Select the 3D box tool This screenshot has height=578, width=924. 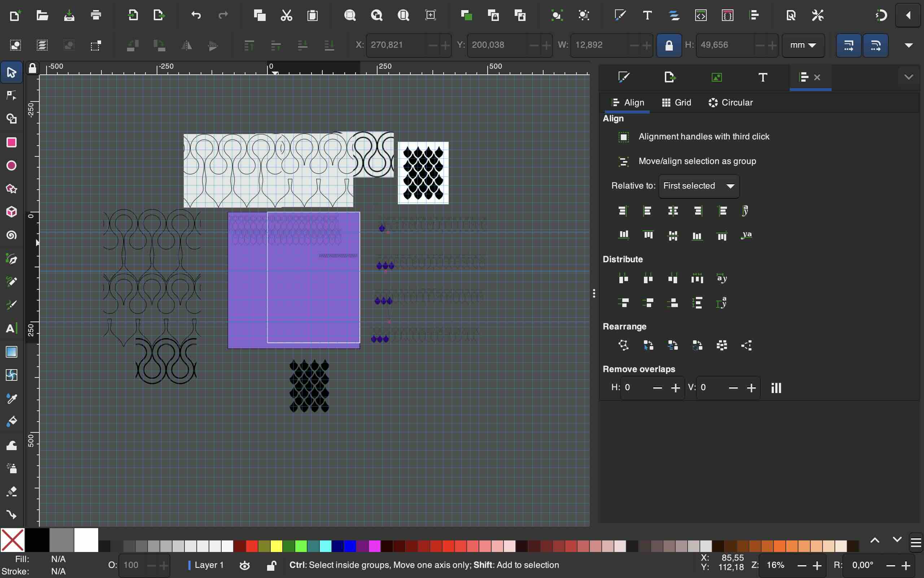(12, 212)
